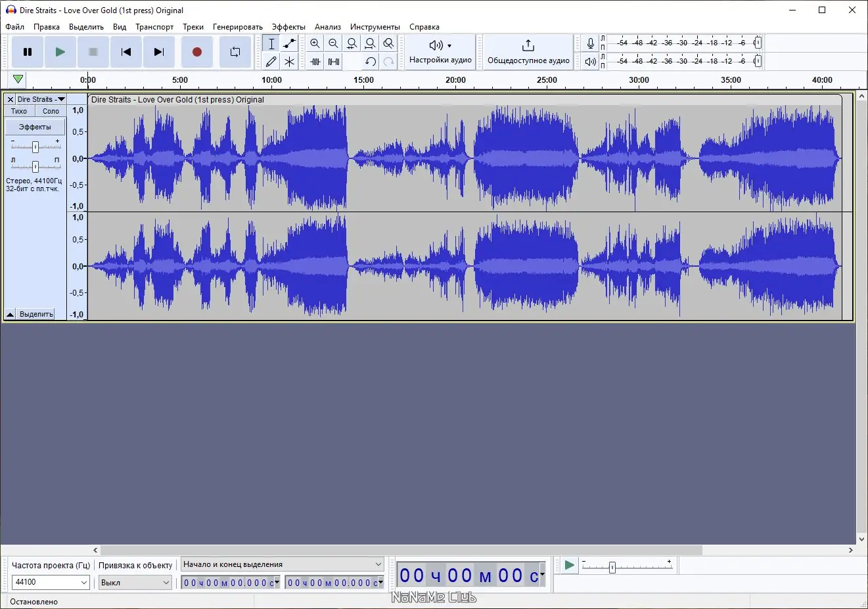Fit the whole project to window width
This screenshot has height=609, width=868.
[371, 43]
